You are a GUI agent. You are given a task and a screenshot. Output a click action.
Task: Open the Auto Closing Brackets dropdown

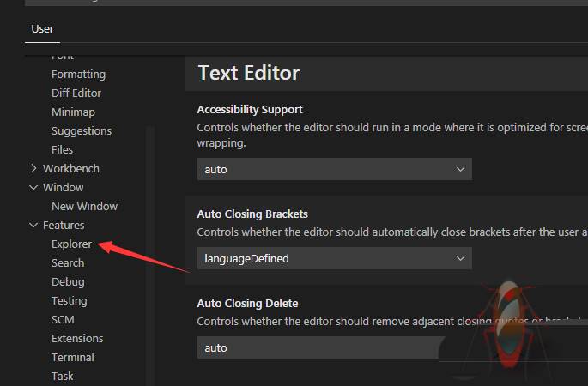(x=334, y=258)
